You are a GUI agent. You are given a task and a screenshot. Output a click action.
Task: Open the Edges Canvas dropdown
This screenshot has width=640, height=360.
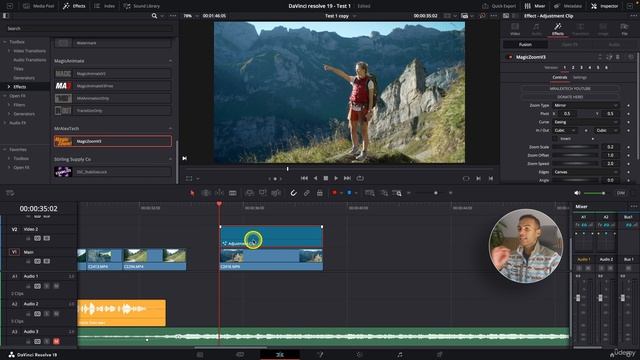(x=585, y=172)
